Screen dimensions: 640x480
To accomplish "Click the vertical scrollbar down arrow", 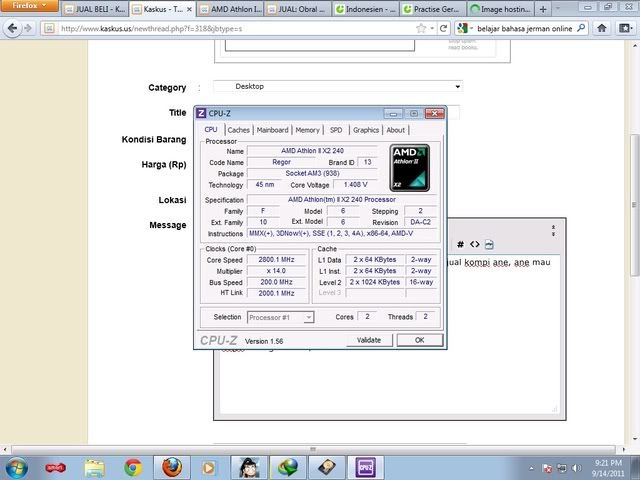I will 634,440.
